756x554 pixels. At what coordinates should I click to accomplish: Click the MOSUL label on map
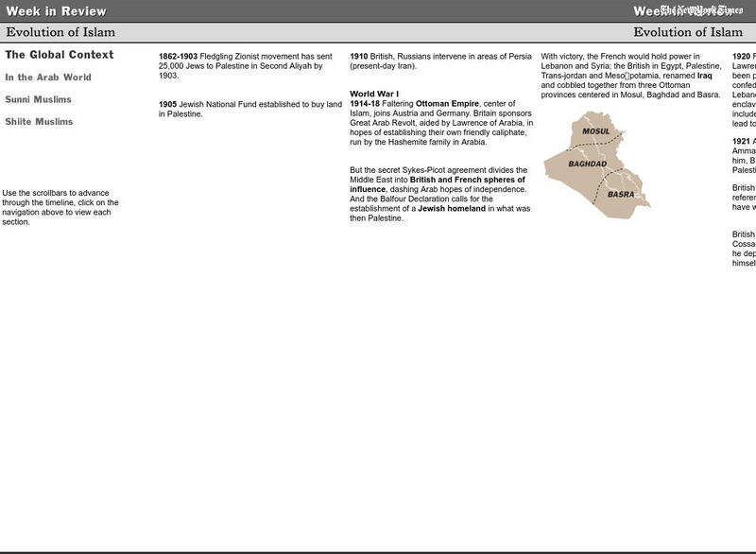tap(596, 131)
